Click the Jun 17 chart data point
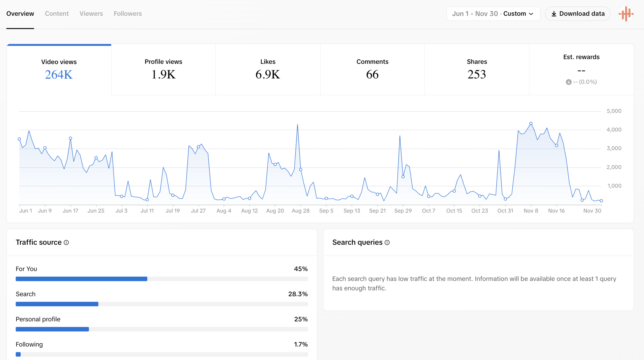This screenshot has height=360, width=644. [x=70, y=138]
